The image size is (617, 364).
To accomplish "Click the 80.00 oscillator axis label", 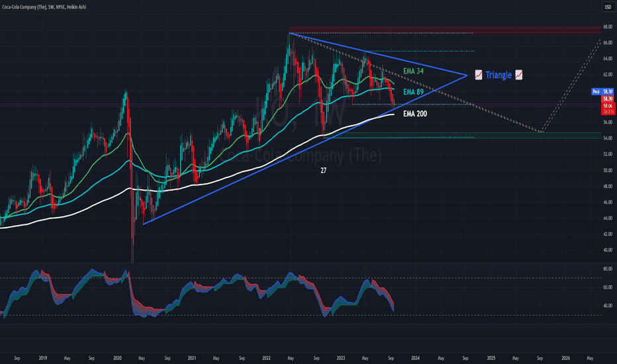I will (608, 269).
